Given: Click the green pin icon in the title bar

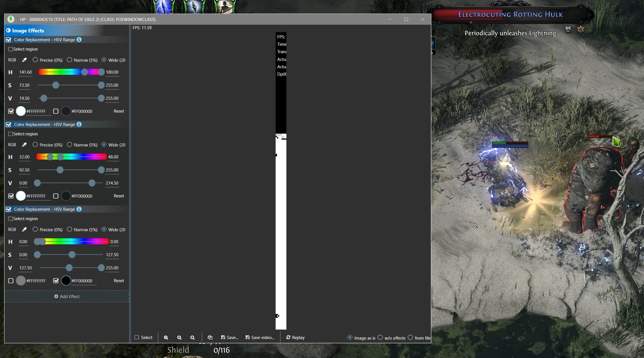Looking at the screenshot, I should (x=11, y=19).
